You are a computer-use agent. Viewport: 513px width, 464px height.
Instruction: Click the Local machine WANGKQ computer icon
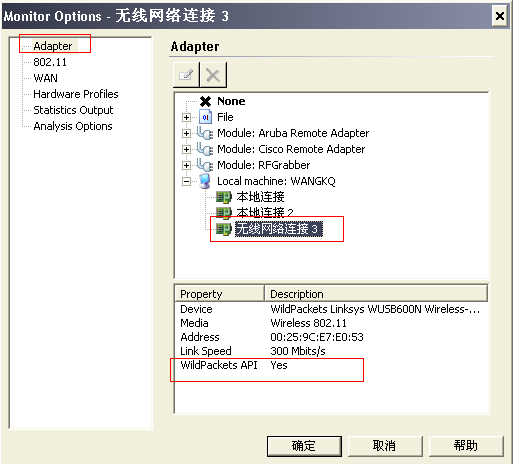point(205,181)
